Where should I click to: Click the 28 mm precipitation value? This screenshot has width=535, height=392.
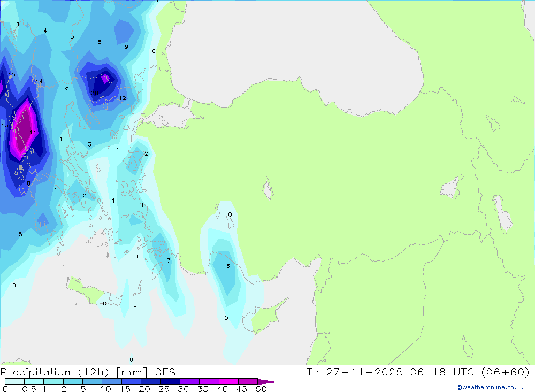click(95, 93)
